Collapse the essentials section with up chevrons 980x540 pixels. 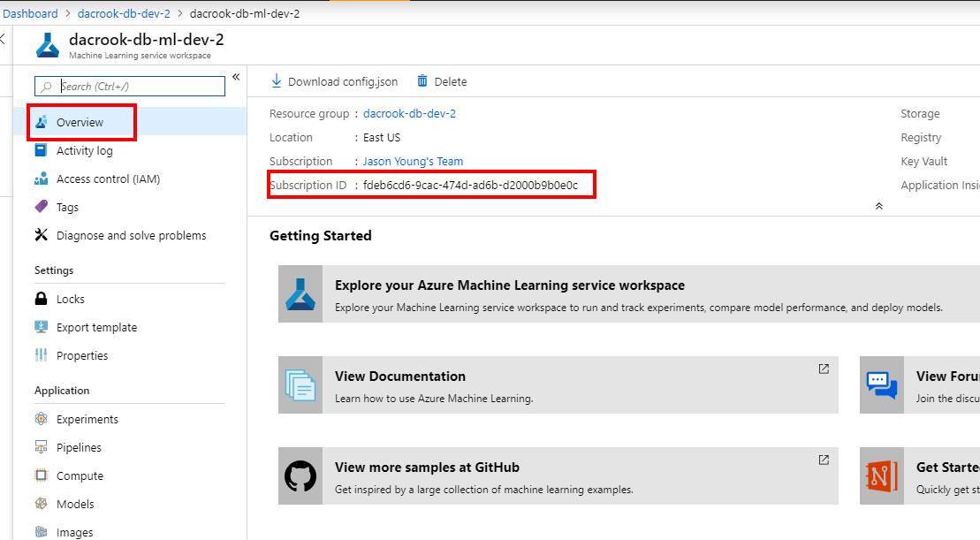(x=878, y=206)
